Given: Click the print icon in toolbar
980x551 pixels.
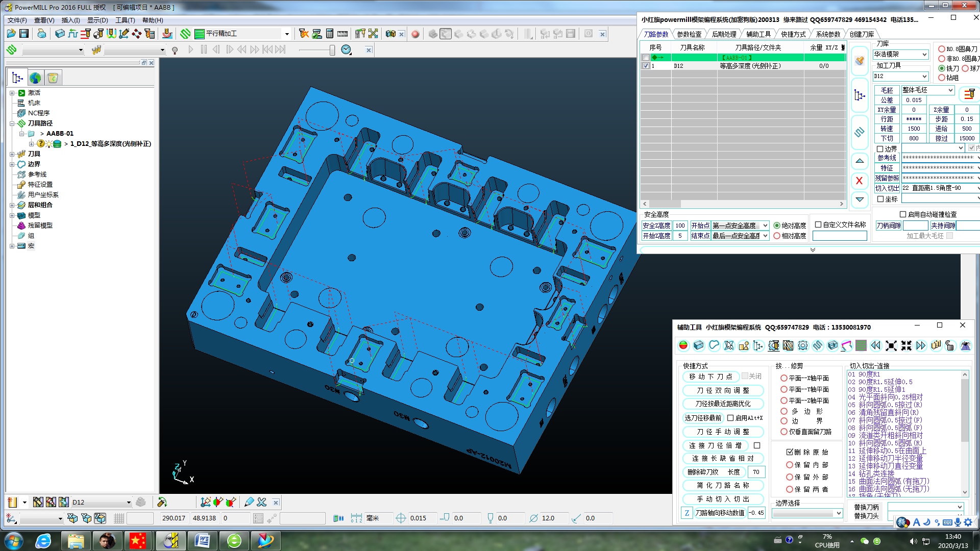Looking at the screenshot, I should click(x=41, y=34).
